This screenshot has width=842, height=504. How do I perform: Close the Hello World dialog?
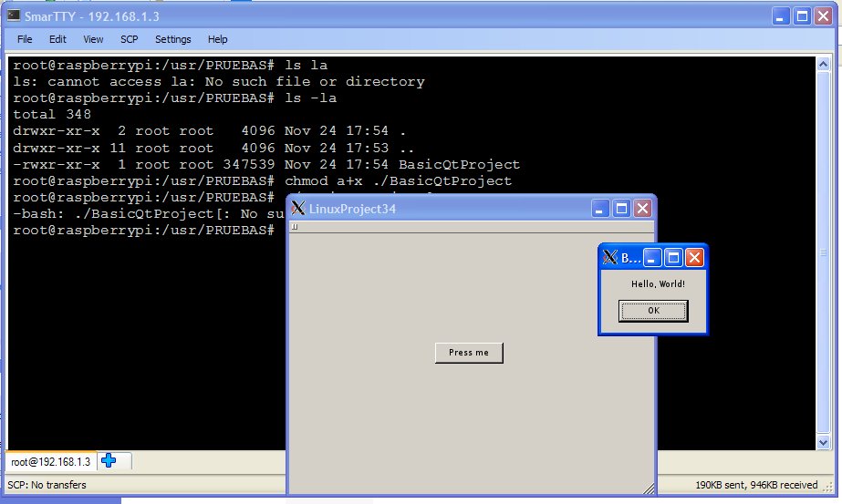pyautogui.click(x=694, y=258)
